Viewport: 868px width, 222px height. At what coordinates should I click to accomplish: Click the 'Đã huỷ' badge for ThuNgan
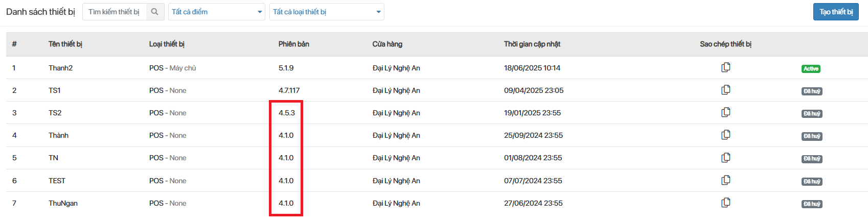coord(811,204)
